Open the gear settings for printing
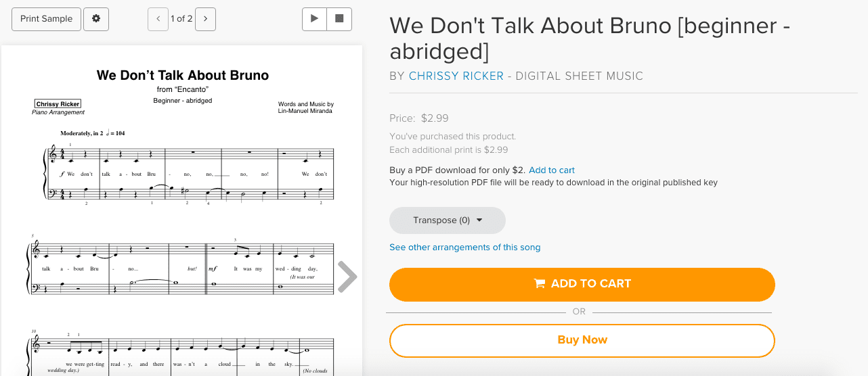This screenshot has width=868, height=376. (x=96, y=19)
